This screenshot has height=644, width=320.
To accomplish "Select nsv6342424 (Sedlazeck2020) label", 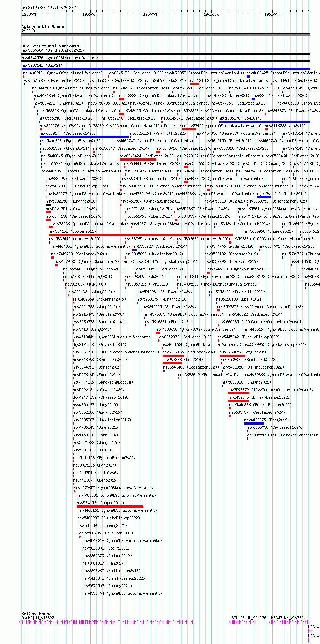I will (x=148, y=156).
